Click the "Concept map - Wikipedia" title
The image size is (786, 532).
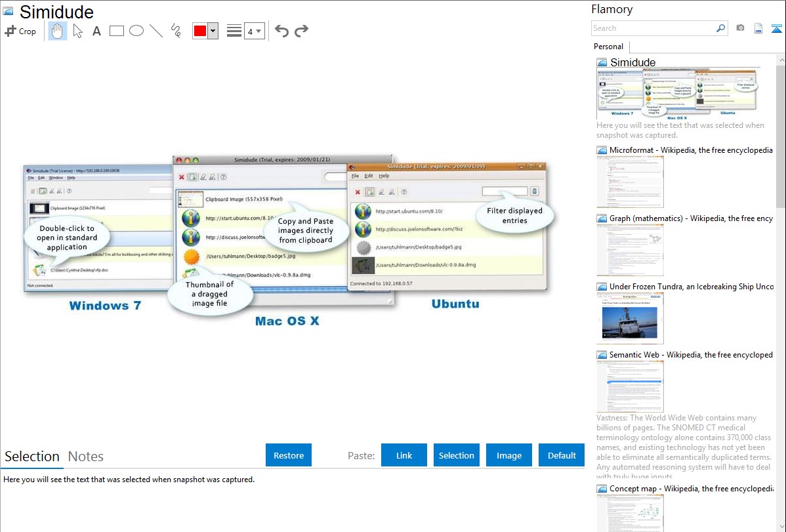click(x=691, y=488)
